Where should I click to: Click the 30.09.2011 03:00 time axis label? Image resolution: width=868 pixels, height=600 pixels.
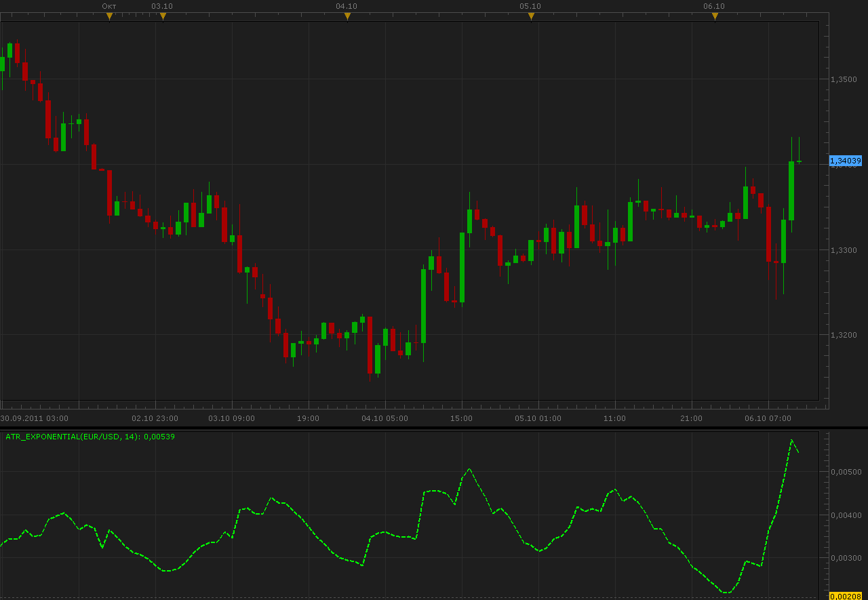click(x=35, y=418)
